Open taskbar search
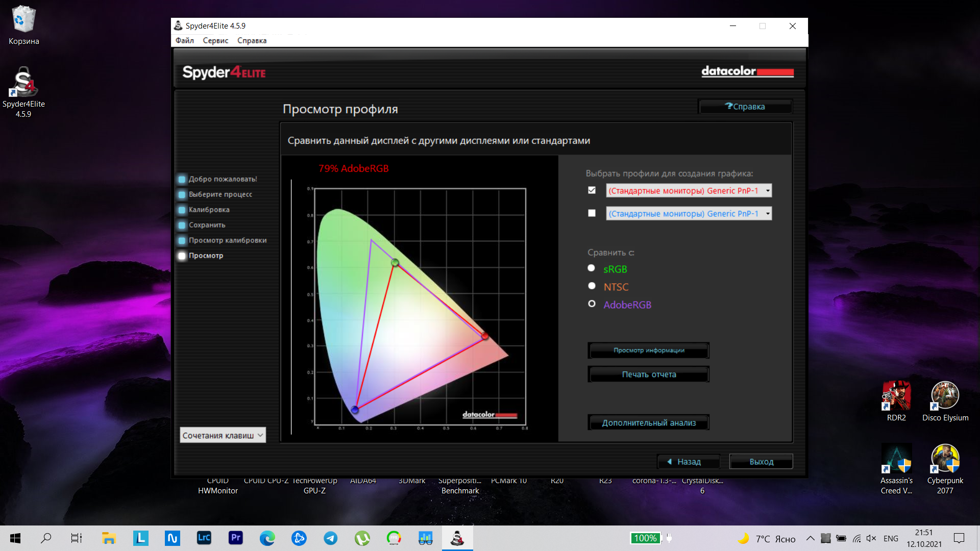The width and height of the screenshot is (980, 551). pos(46,538)
